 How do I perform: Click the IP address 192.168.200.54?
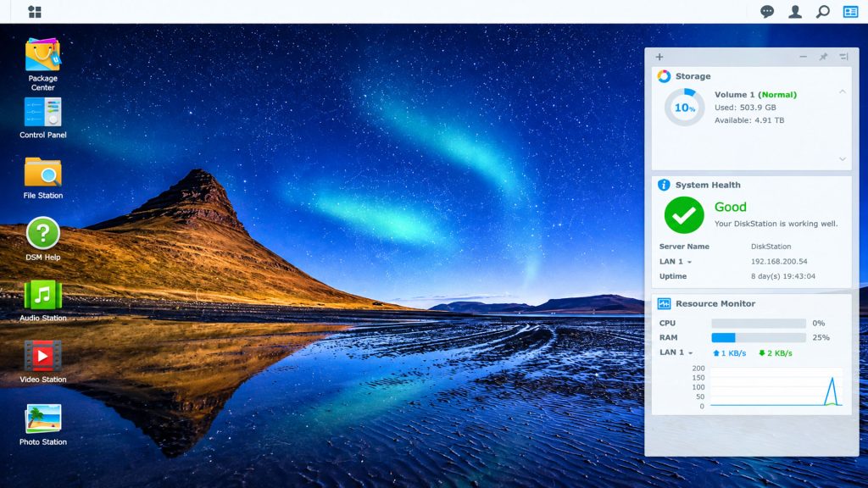click(779, 262)
